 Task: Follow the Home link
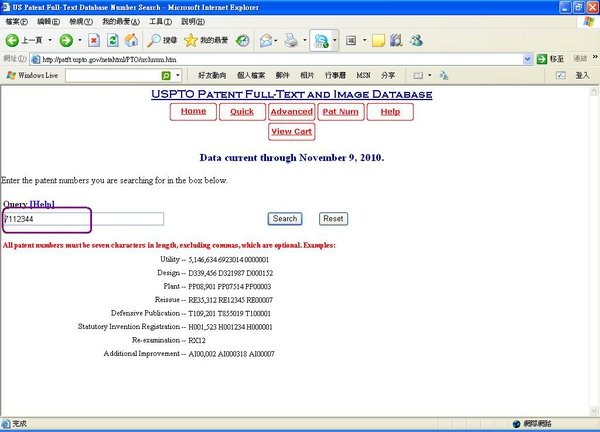point(193,111)
